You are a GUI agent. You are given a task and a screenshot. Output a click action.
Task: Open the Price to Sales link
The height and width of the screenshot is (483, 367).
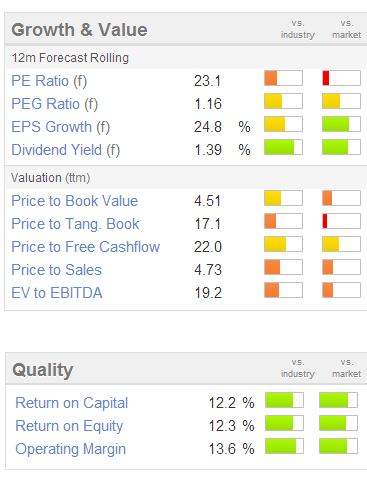56,270
